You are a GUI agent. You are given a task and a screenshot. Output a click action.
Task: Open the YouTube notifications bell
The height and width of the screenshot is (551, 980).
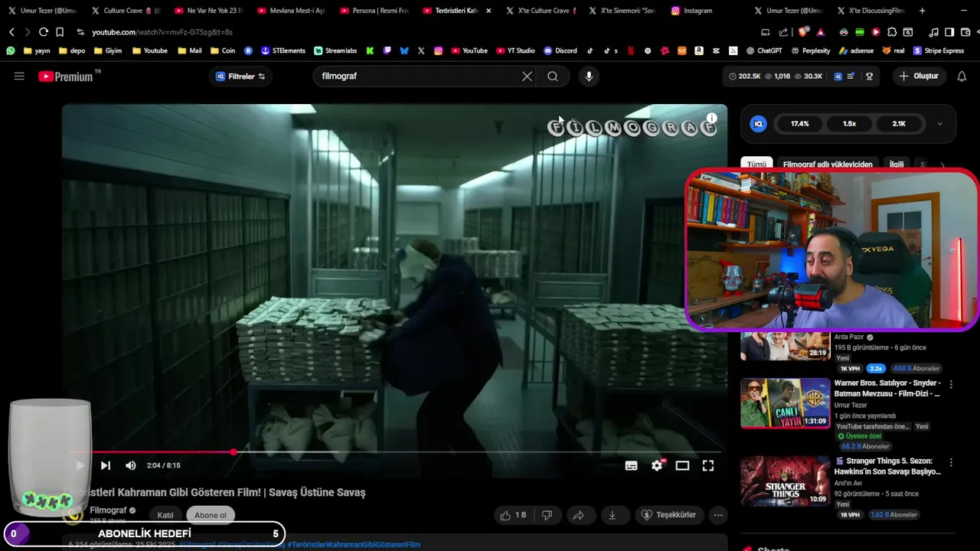[x=962, y=77]
